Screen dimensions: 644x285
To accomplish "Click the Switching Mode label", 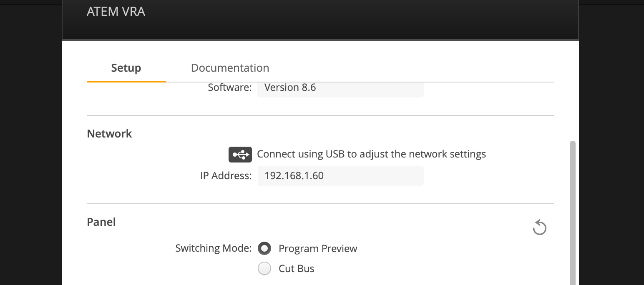I will tap(214, 248).
